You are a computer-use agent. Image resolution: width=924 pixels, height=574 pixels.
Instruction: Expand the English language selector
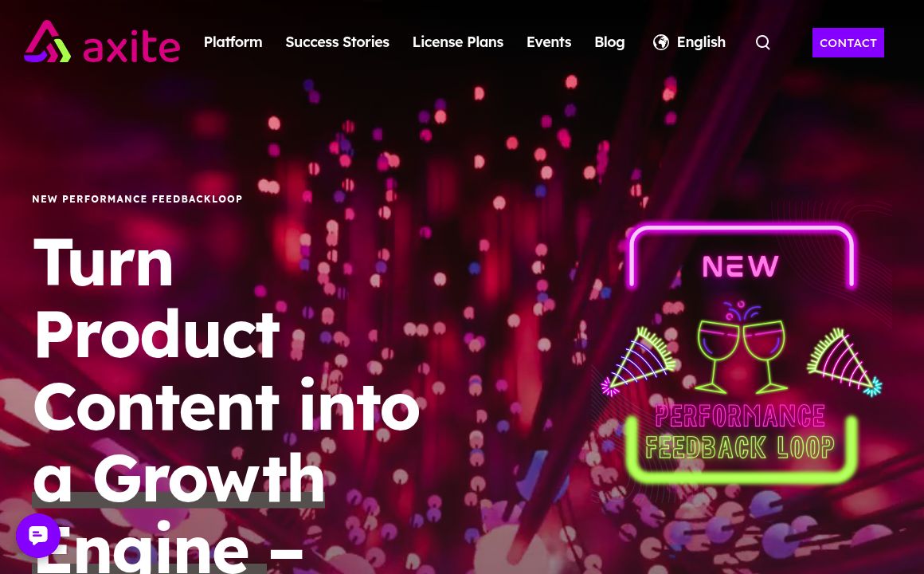click(x=690, y=42)
